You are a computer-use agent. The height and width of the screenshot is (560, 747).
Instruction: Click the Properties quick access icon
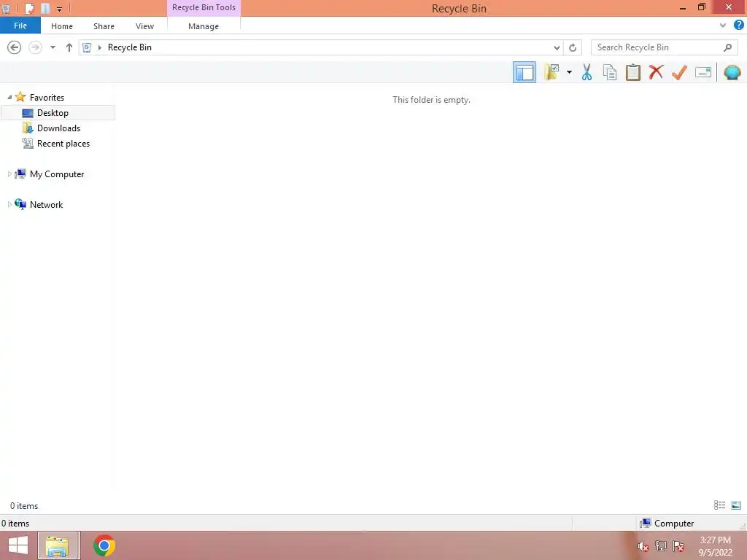[x=29, y=8]
